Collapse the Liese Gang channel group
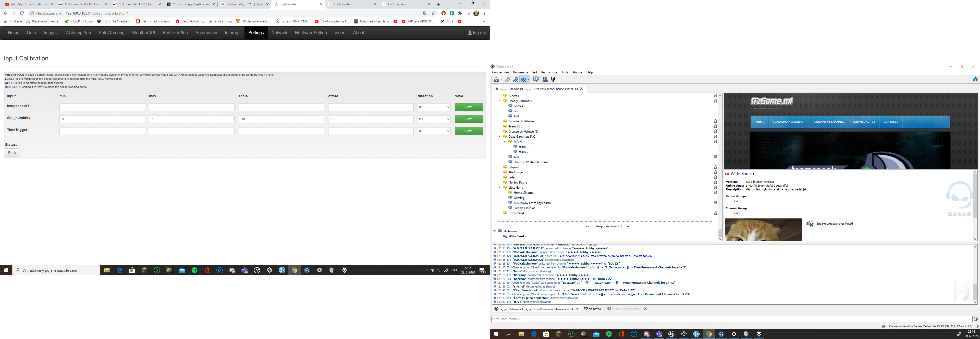This screenshot has height=339, width=980. click(499, 187)
